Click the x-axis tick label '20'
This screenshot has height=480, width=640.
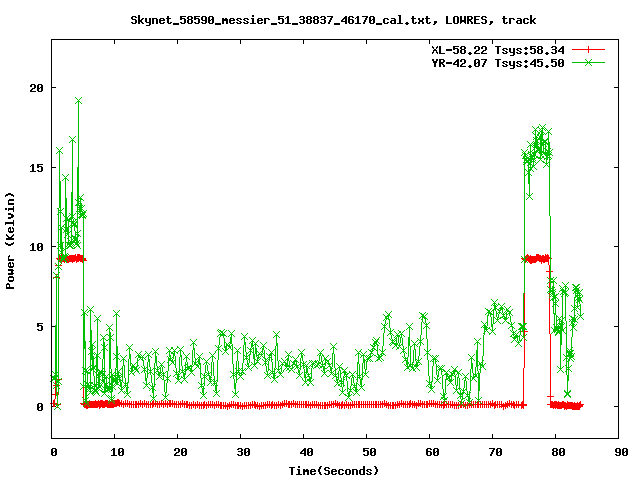click(180, 452)
